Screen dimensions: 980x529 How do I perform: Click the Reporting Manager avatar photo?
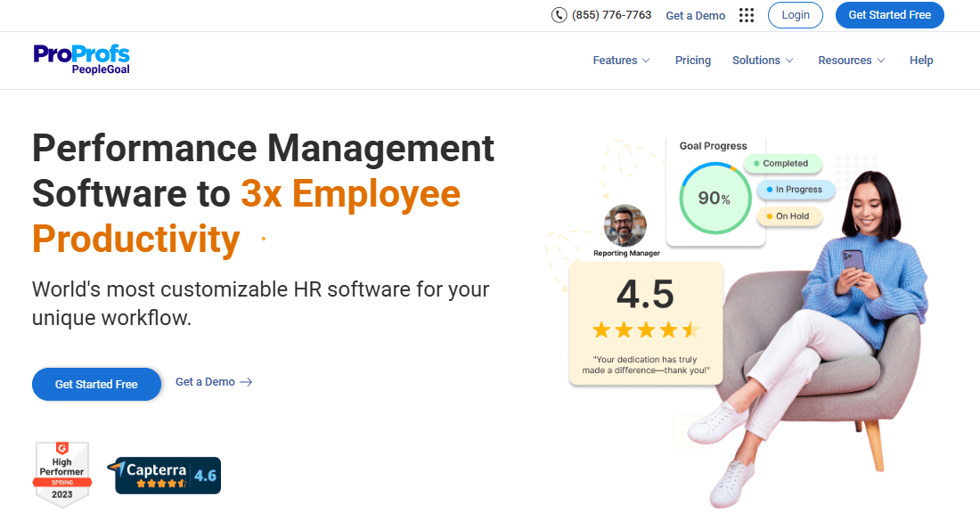pyautogui.click(x=625, y=226)
